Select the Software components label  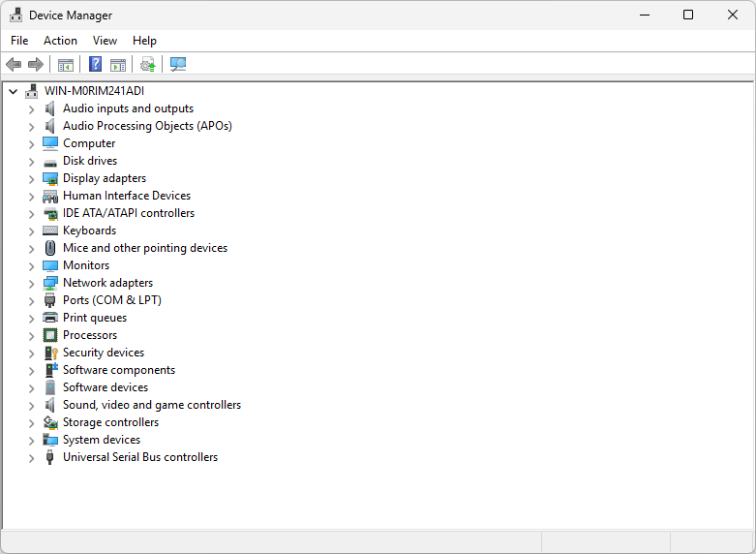(119, 370)
